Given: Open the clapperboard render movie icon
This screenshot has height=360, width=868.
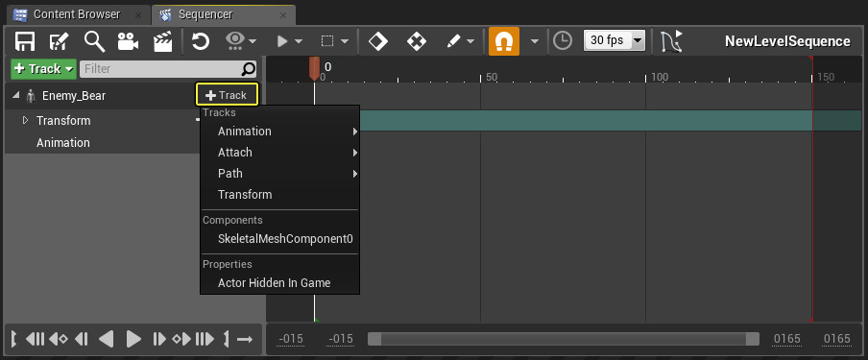Looking at the screenshot, I should (x=163, y=41).
